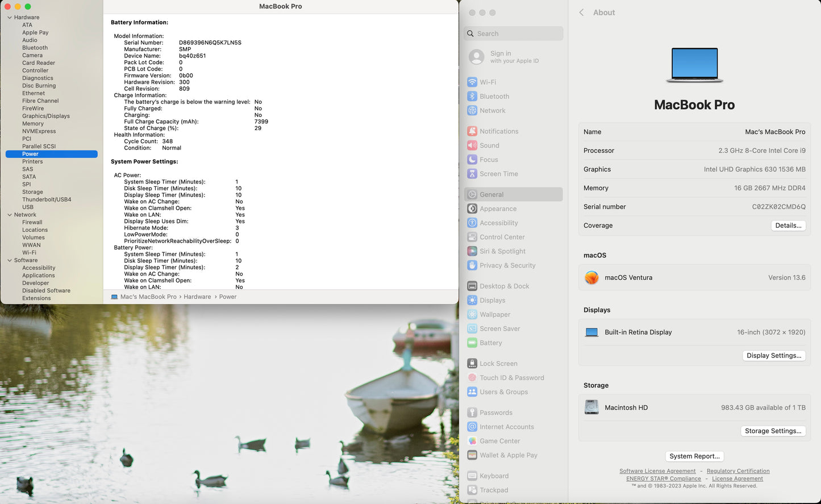Collapse the Network tree section
Image resolution: width=821 pixels, height=504 pixels.
pyautogui.click(x=10, y=215)
